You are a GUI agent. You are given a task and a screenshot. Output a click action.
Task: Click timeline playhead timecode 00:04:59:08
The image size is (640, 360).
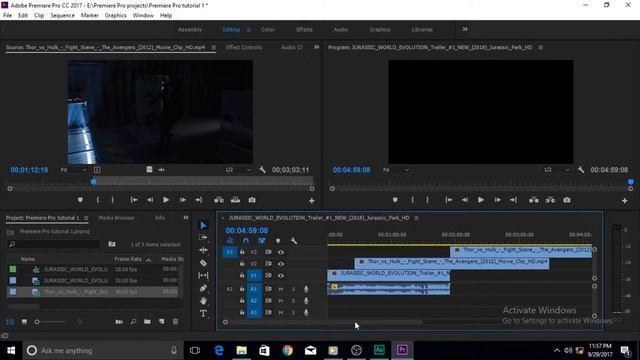(x=247, y=231)
